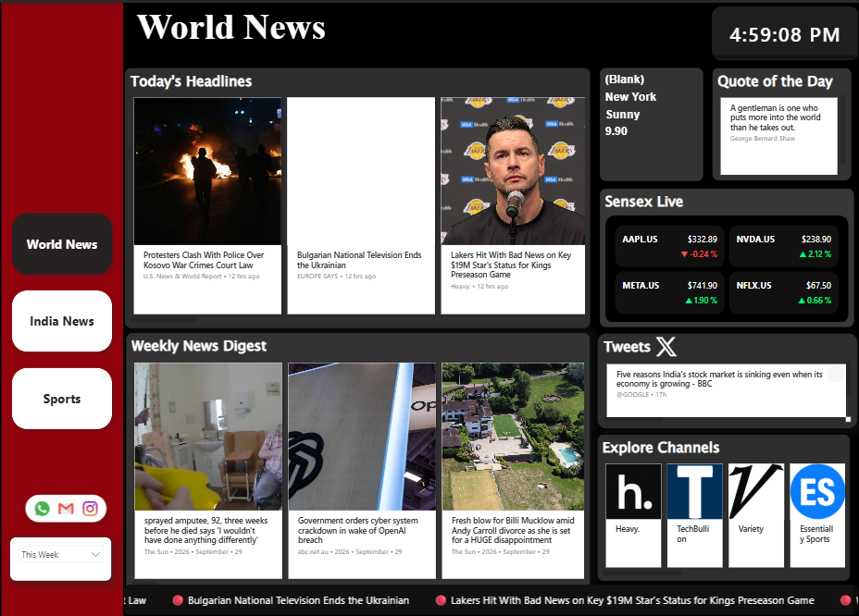Open the Variety channel logo

click(x=756, y=491)
